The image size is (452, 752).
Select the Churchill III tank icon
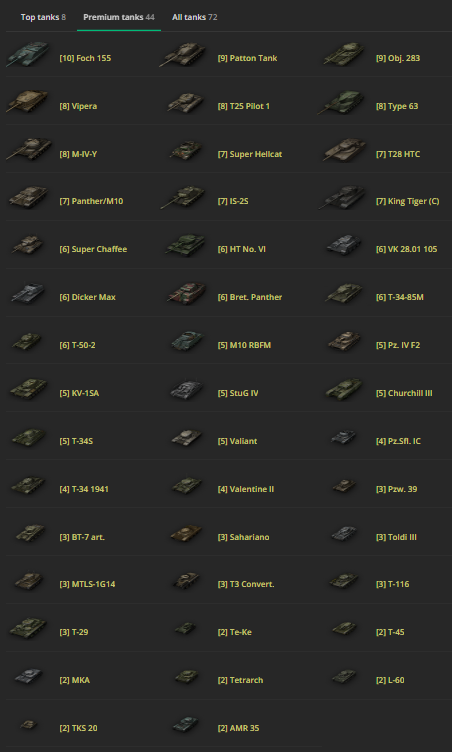coord(345,389)
